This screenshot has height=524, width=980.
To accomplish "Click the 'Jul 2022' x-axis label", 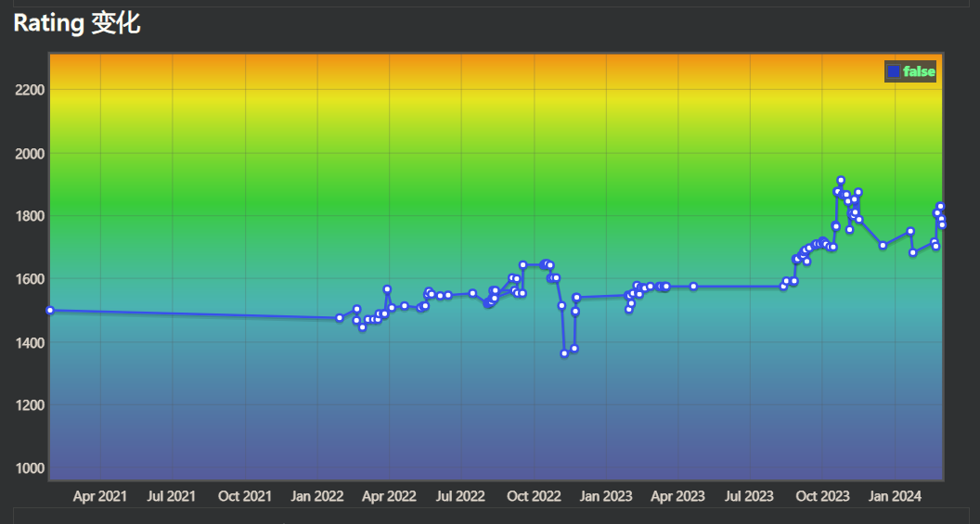I will click(x=460, y=496).
